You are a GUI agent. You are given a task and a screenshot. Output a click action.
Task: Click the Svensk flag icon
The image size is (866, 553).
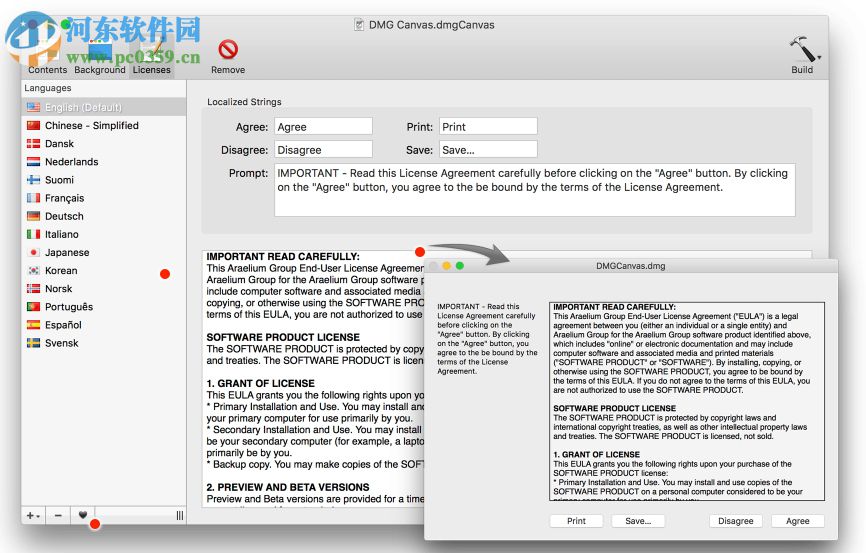coord(34,343)
